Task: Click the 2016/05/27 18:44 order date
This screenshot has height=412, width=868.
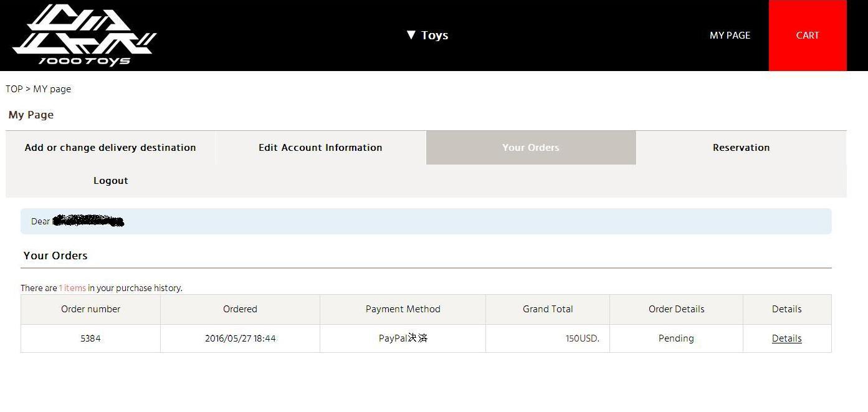Action: 240,338
